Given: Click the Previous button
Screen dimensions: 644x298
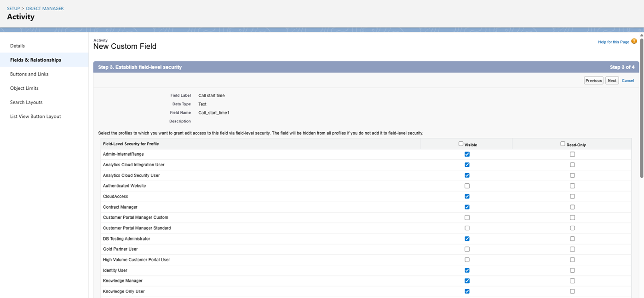Looking at the screenshot, I should tap(593, 81).
